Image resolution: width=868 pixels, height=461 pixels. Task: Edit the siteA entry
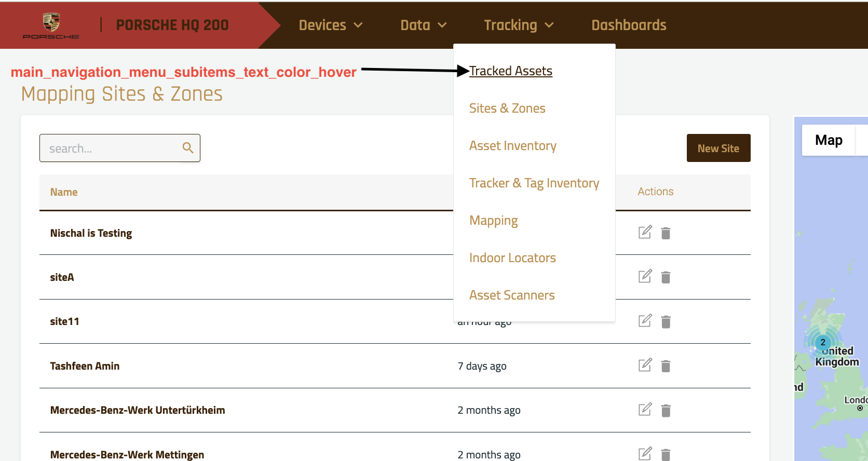pyautogui.click(x=645, y=277)
